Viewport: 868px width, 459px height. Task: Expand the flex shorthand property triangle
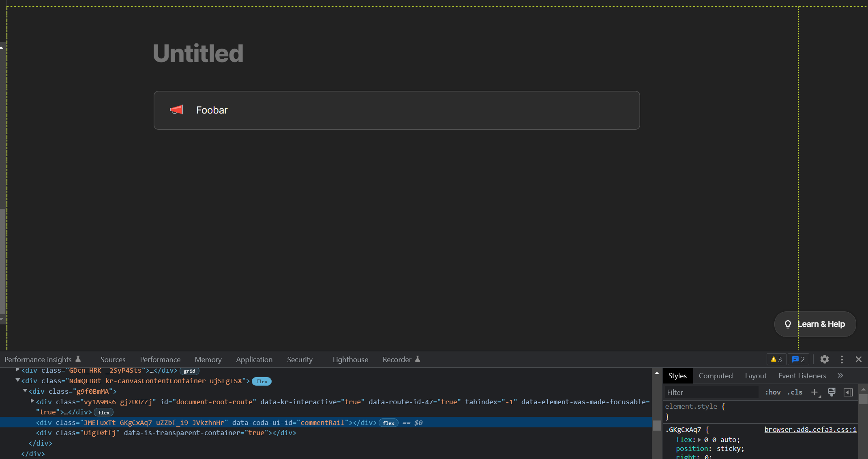[700, 440]
